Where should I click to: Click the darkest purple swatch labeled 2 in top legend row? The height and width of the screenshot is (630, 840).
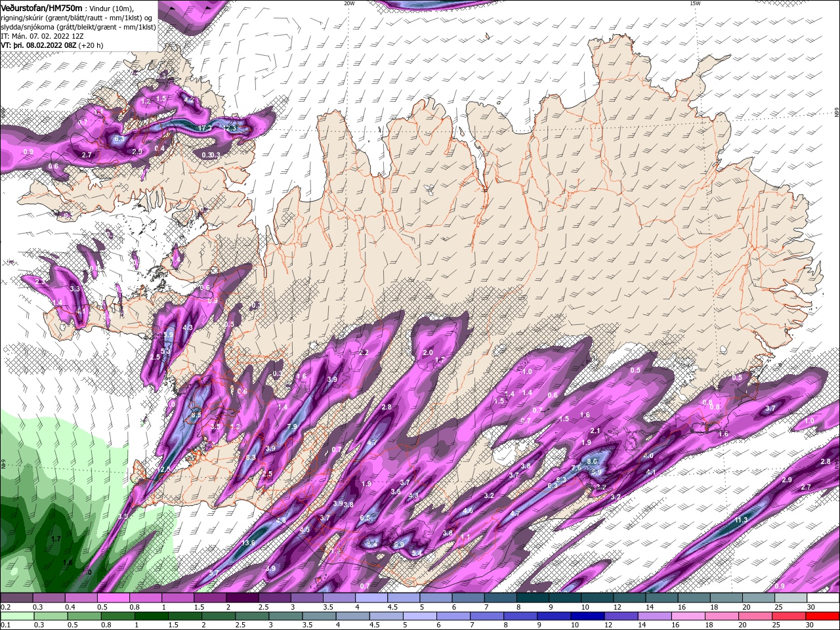click(242, 598)
